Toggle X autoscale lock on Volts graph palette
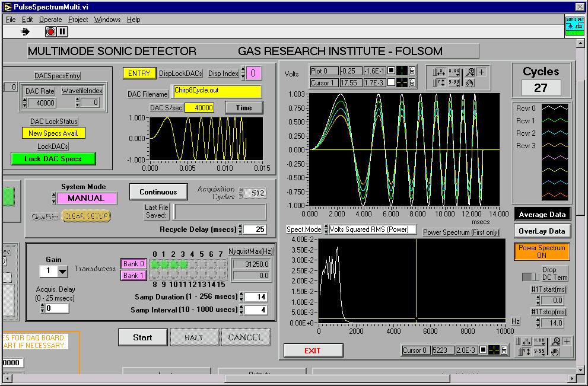 click(438, 72)
